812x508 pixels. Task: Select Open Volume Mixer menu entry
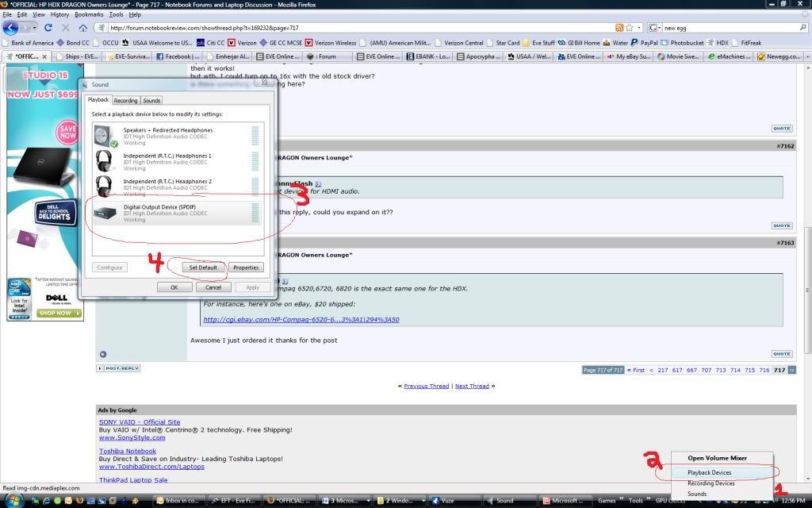click(x=717, y=458)
